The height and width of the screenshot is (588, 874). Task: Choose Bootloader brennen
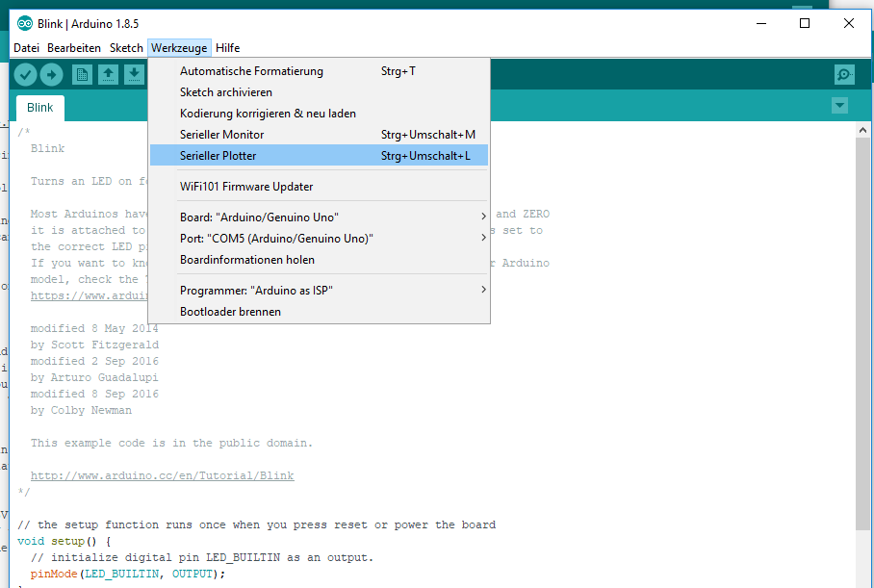[319, 312]
